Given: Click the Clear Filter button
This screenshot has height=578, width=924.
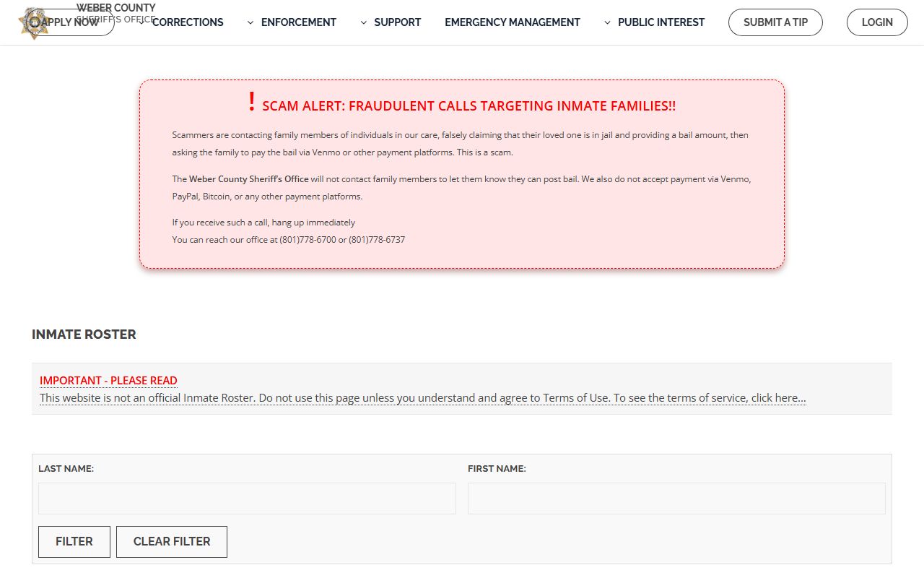Looking at the screenshot, I should coord(172,542).
